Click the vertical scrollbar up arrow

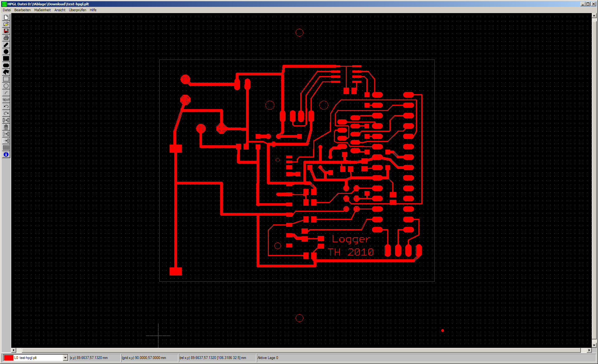[x=594, y=16]
